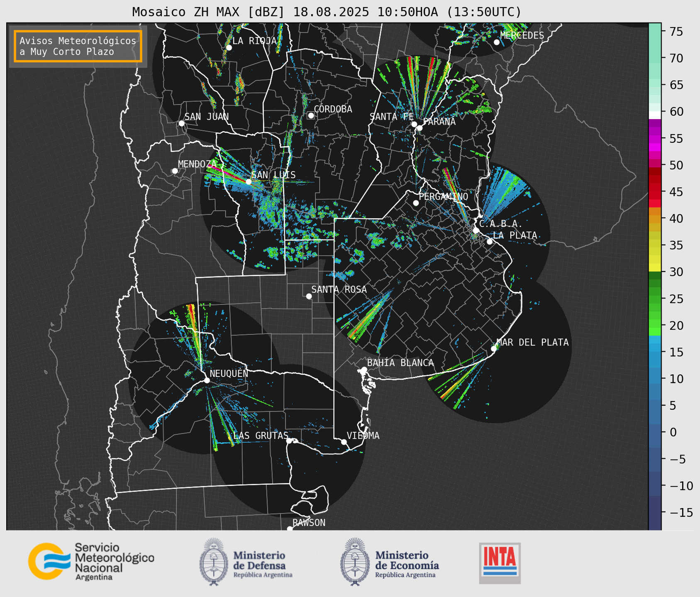Click the 75 dBZ value on the scale
The image size is (700, 597).
tap(676, 32)
